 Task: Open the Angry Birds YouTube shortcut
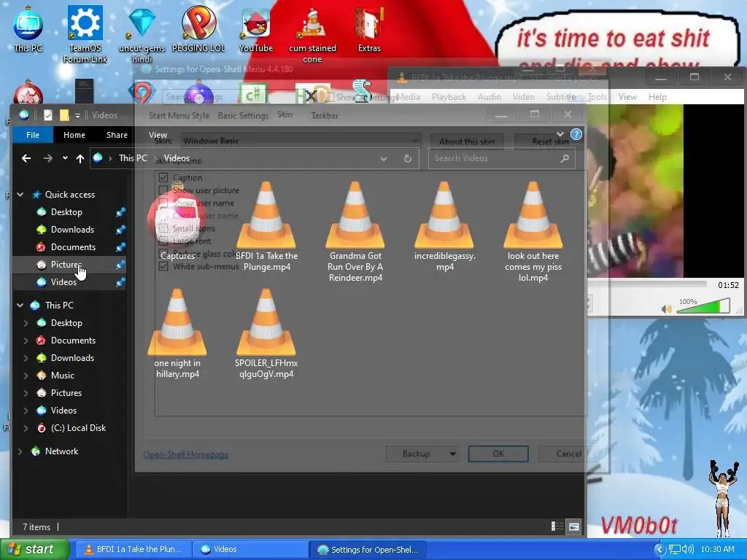(x=256, y=29)
